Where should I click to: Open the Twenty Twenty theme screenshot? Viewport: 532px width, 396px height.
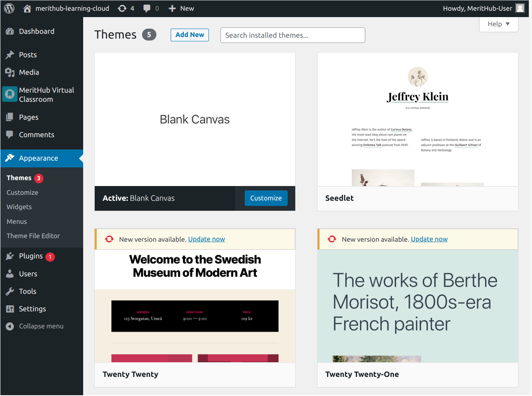tap(195, 306)
